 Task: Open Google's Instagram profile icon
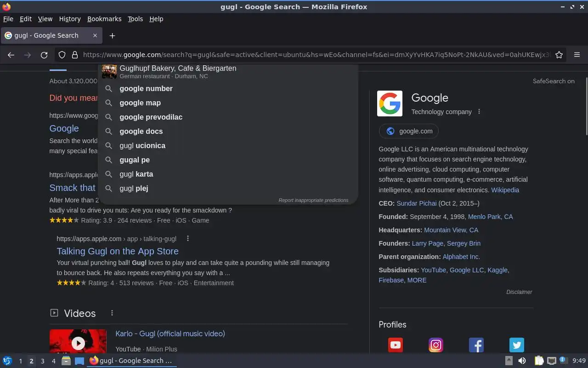click(x=436, y=345)
